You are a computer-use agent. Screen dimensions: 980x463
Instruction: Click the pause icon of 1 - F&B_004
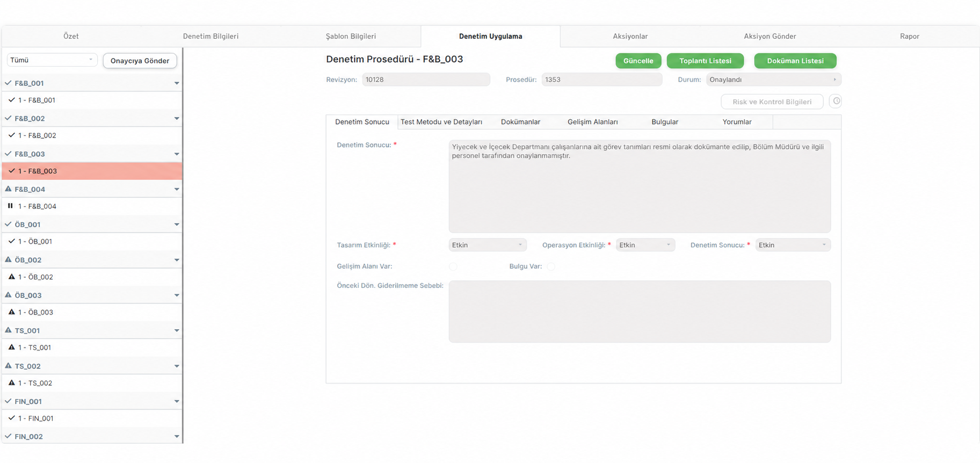pyautogui.click(x=10, y=206)
